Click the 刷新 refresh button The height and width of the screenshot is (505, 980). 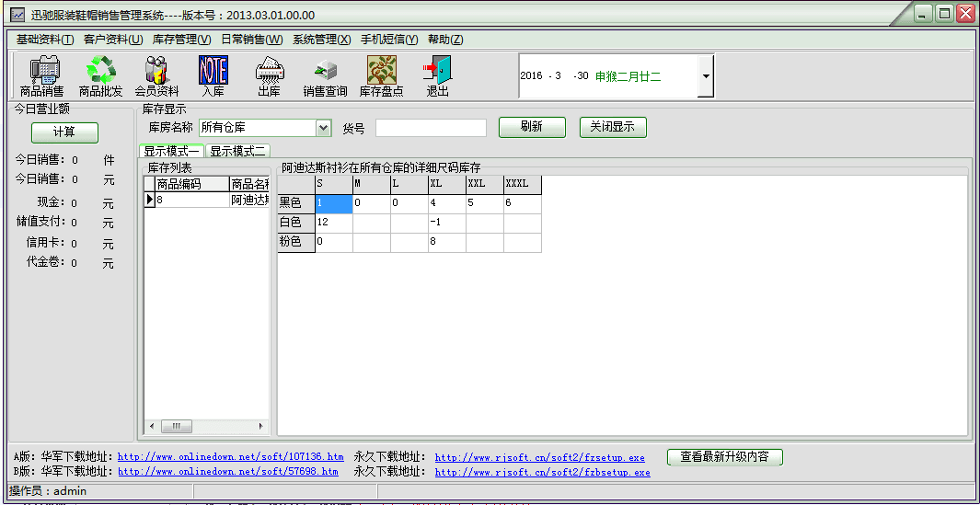(x=532, y=127)
